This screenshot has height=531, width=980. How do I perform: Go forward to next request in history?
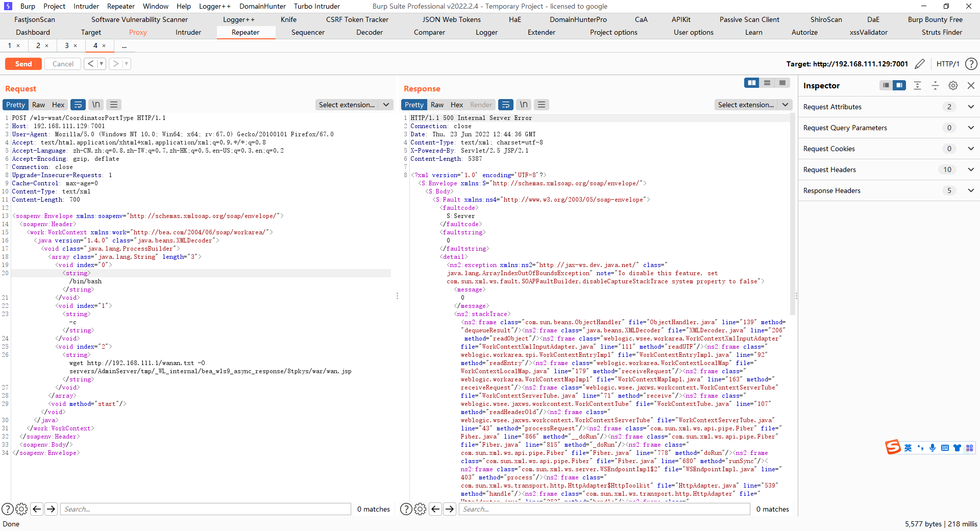[x=116, y=64]
